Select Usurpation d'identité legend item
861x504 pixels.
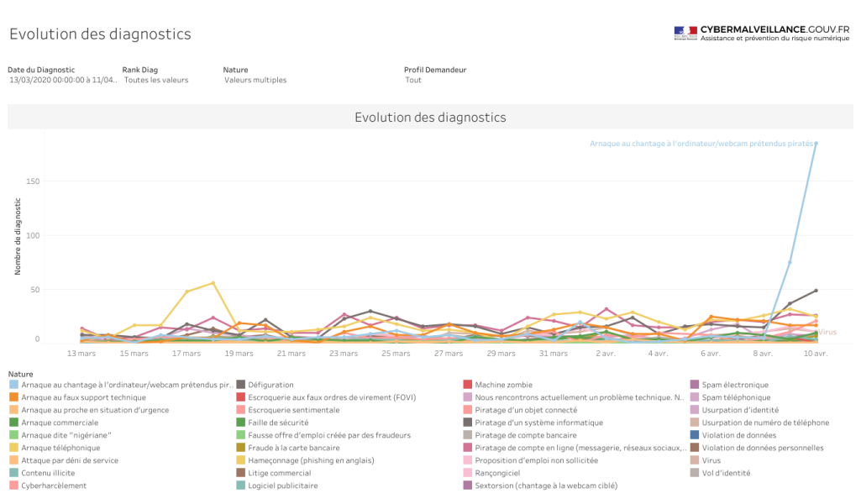coord(736,410)
